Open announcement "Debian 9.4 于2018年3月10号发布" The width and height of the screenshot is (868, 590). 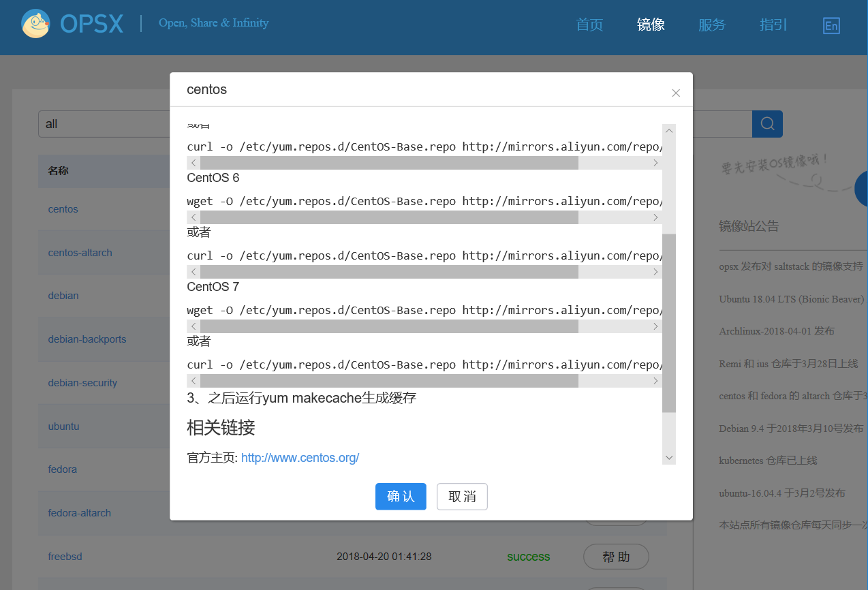click(791, 429)
